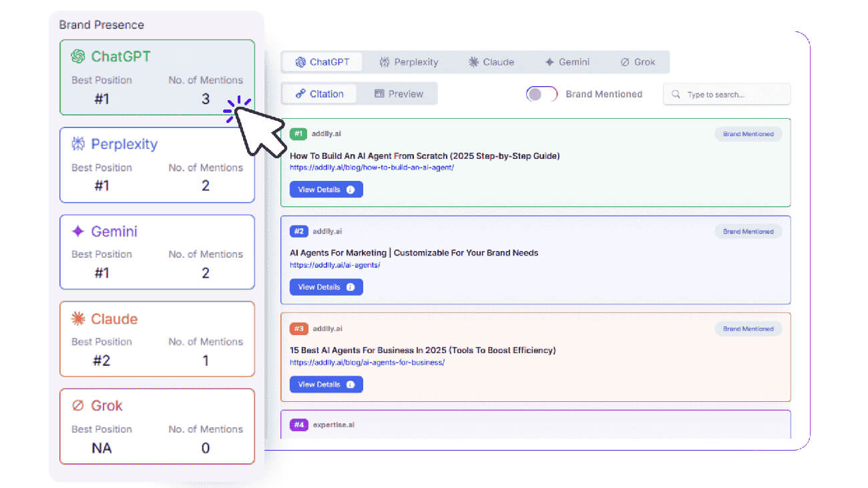
Task: Open the ai-agents-for-business blog URL
Action: [x=367, y=362]
